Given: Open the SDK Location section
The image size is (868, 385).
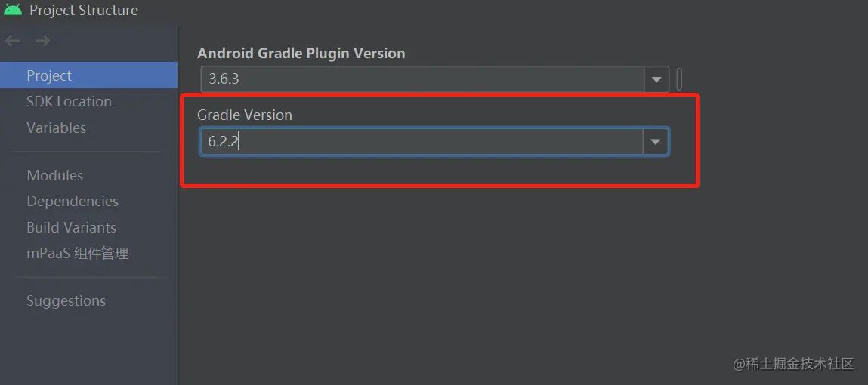Looking at the screenshot, I should click(x=69, y=101).
